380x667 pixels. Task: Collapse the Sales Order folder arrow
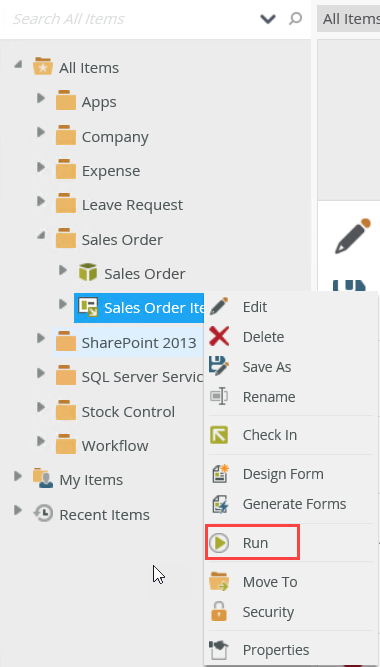(41, 234)
